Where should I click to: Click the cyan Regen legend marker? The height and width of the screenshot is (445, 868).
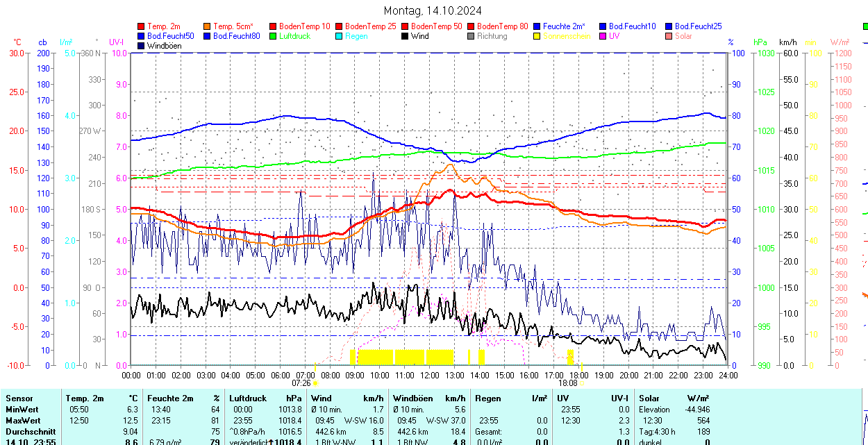[340, 36]
